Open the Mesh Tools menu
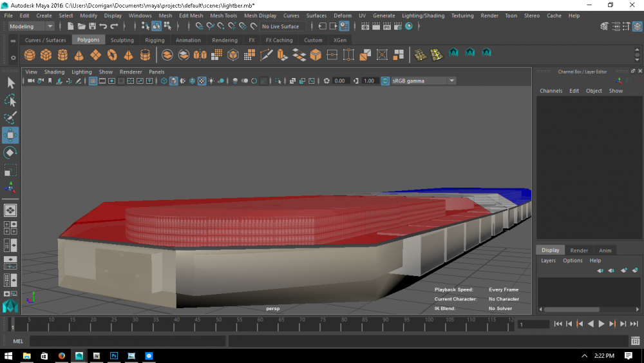Viewport: 644px width, 363px height. (223, 15)
